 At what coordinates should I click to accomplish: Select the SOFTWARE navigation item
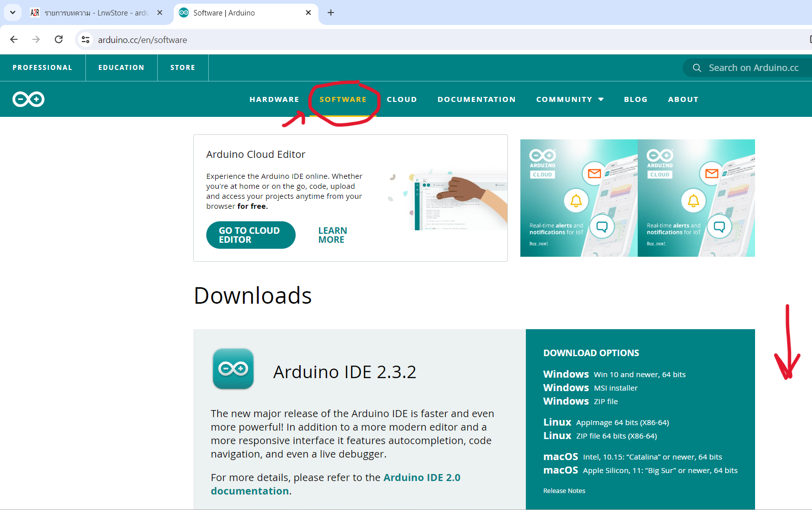pos(343,99)
